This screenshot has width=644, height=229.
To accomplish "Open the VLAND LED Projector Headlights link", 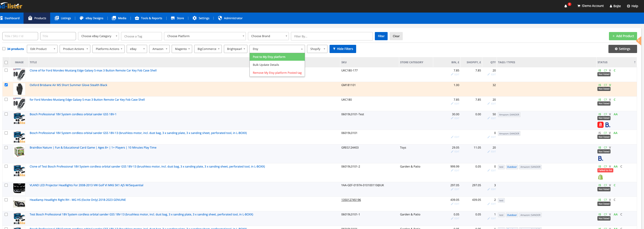I will point(86,185).
